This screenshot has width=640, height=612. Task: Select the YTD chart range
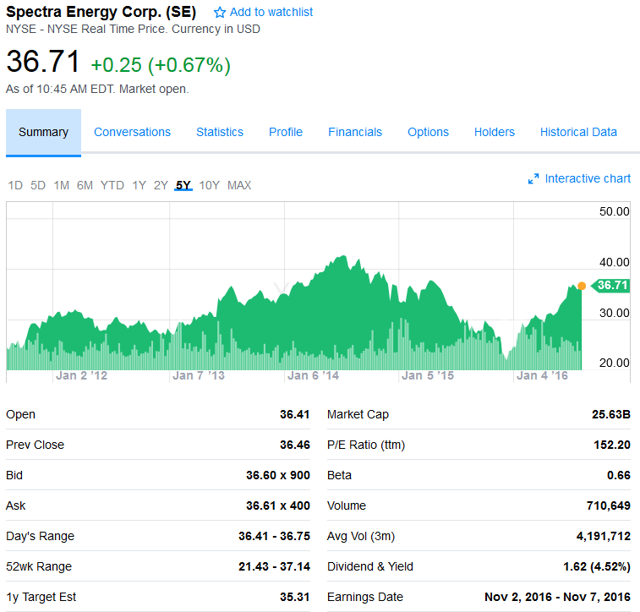112,186
